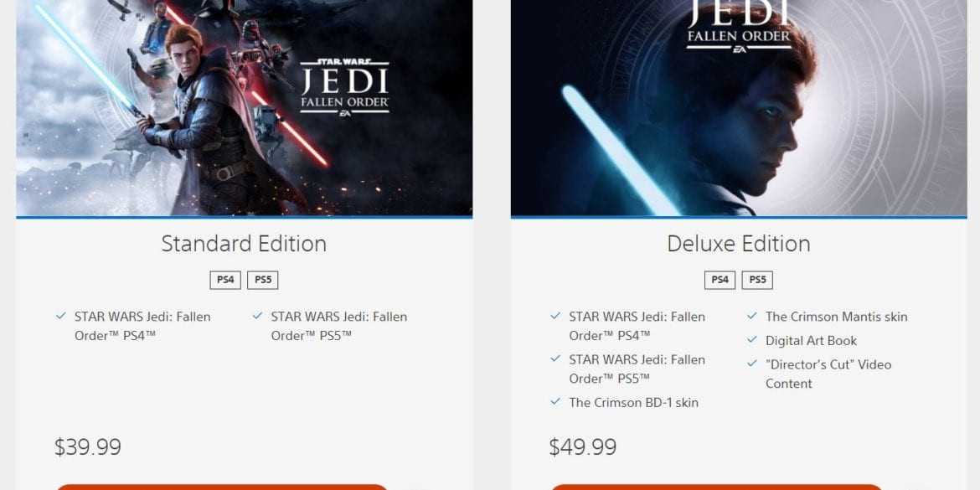This screenshot has width=980, height=490.
Task: Click the orange purchase button under $49.99
Action: [717, 487]
